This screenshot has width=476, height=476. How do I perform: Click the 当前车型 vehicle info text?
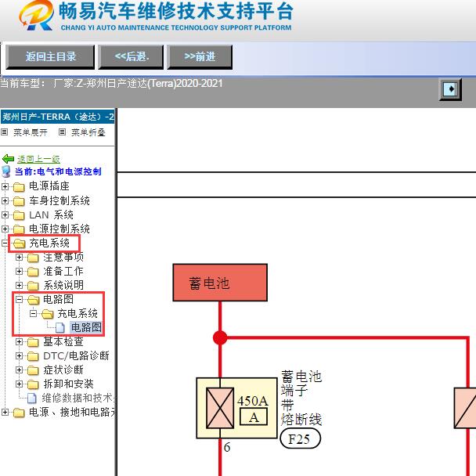[x=111, y=84]
